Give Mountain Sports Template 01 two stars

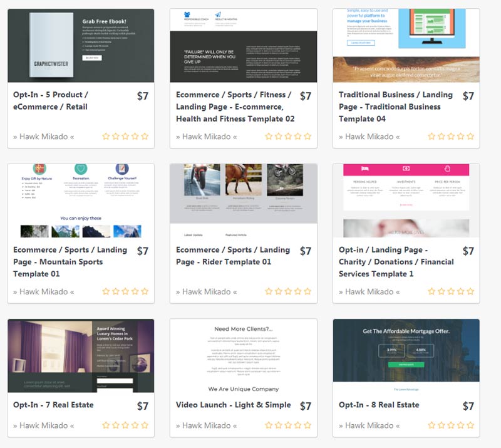tap(116, 291)
